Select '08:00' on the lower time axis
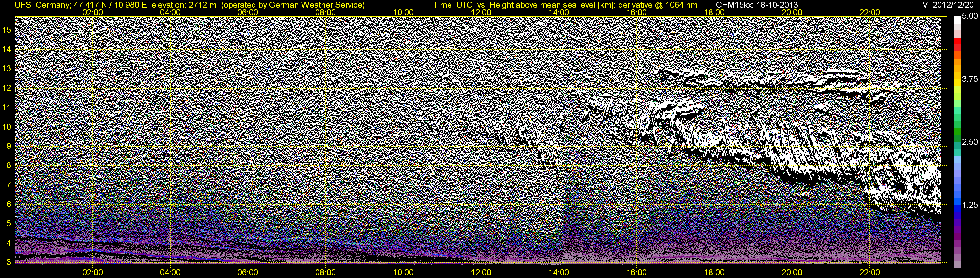 click(326, 273)
